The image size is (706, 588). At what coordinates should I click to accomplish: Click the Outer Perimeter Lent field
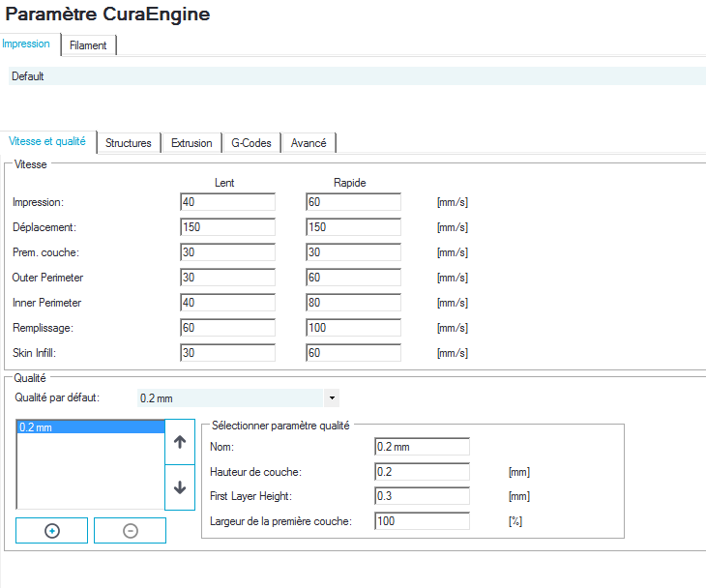[228, 278]
